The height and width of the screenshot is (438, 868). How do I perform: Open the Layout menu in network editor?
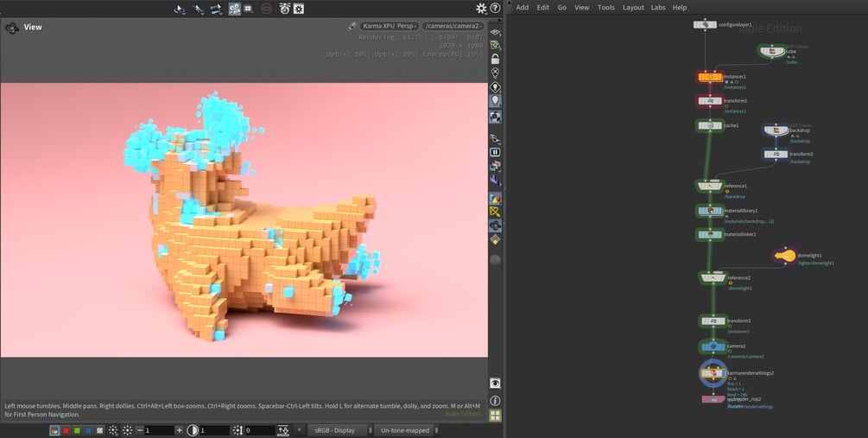tap(633, 8)
